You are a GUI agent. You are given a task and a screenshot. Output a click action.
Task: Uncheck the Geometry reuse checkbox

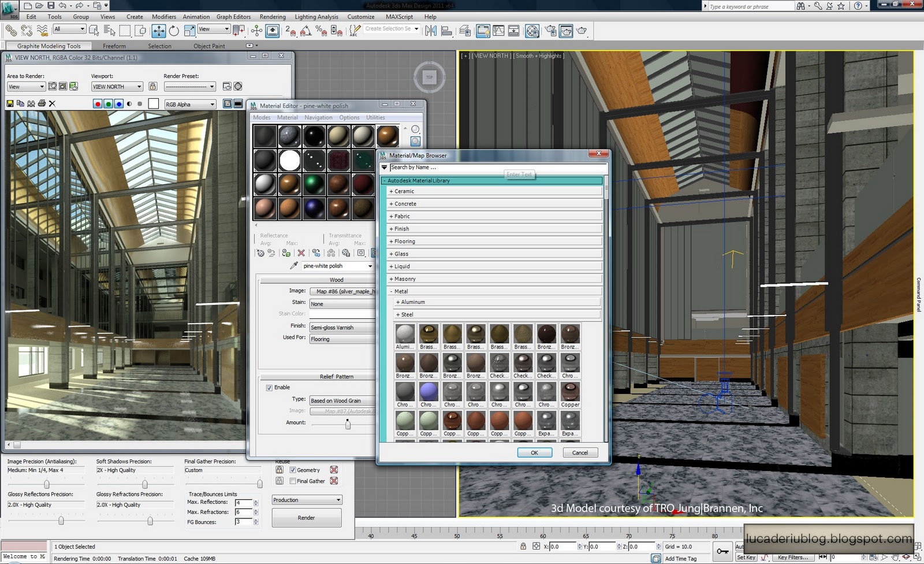point(293,470)
